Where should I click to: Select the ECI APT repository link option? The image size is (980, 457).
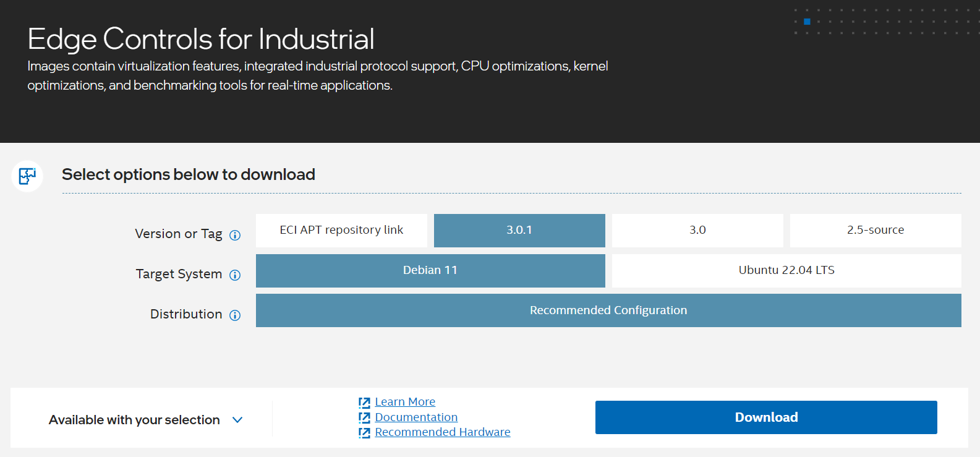click(341, 230)
